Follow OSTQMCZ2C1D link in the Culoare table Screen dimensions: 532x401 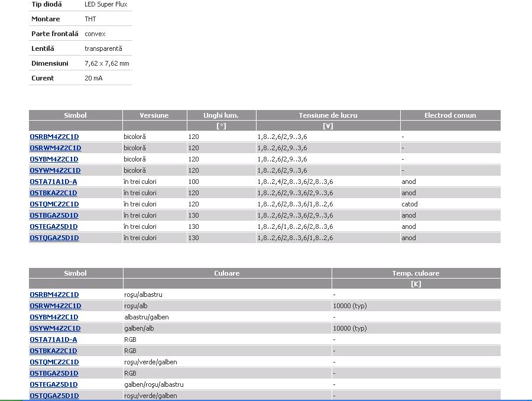coord(54,362)
